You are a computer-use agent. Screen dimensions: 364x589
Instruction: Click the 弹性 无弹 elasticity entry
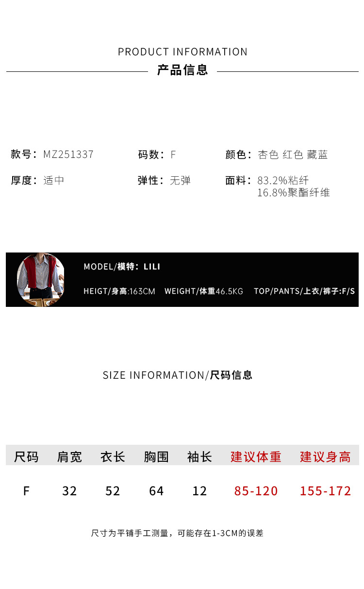pyautogui.click(x=164, y=181)
